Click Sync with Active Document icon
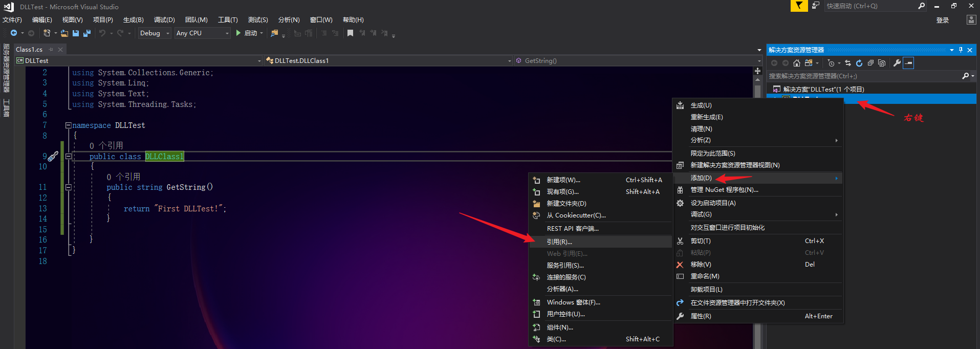The width and height of the screenshot is (980, 349). pos(848,63)
